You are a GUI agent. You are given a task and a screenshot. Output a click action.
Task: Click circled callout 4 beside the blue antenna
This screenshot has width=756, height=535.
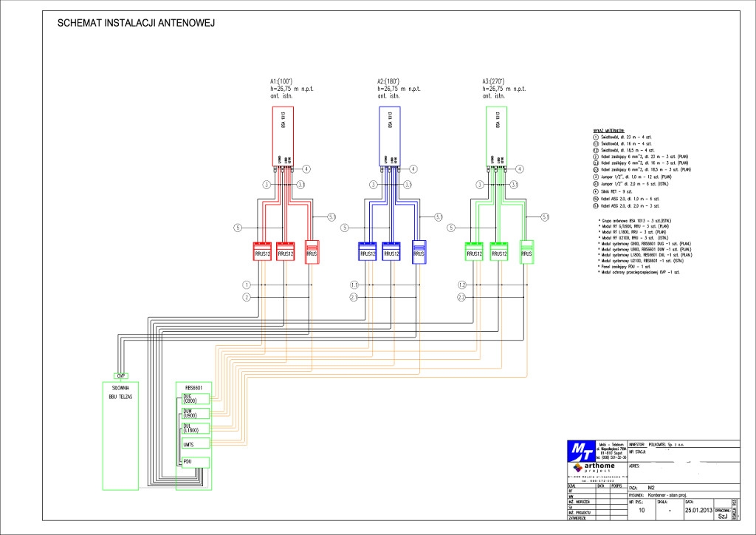click(x=413, y=168)
